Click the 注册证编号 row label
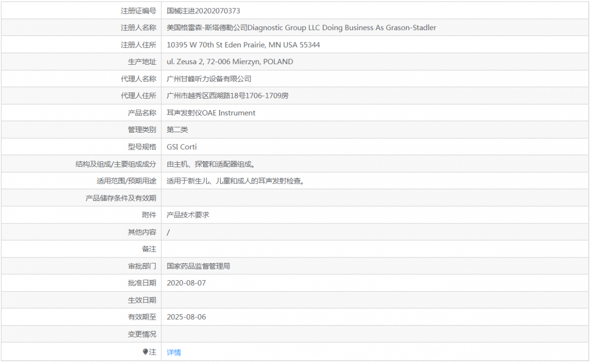This screenshot has height=364, width=592. point(139,10)
